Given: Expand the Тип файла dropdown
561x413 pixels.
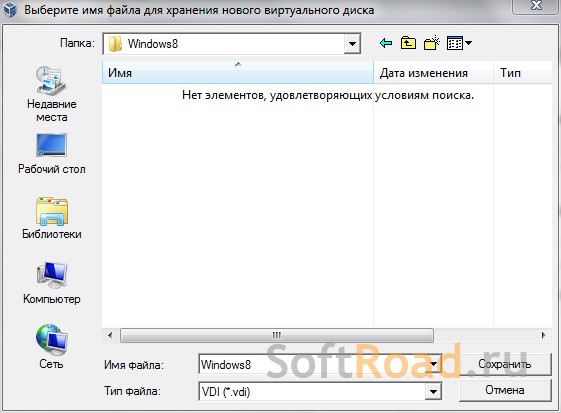Looking at the screenshot, I should pos(433,391).
